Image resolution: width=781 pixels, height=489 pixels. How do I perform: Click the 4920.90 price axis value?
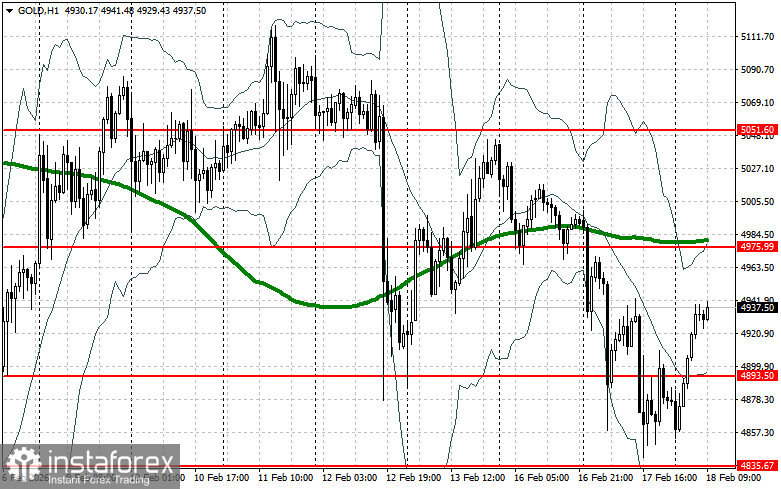pos(758,334)
